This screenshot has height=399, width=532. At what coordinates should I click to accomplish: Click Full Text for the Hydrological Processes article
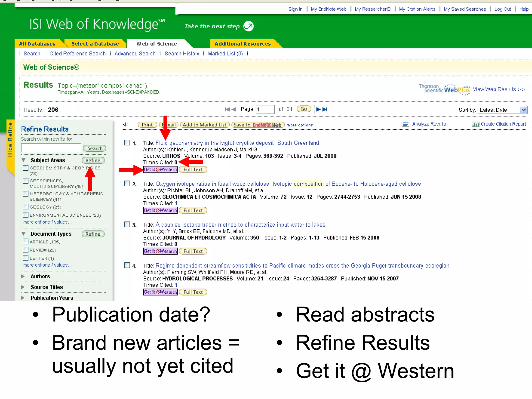click(x=193, y=292)
